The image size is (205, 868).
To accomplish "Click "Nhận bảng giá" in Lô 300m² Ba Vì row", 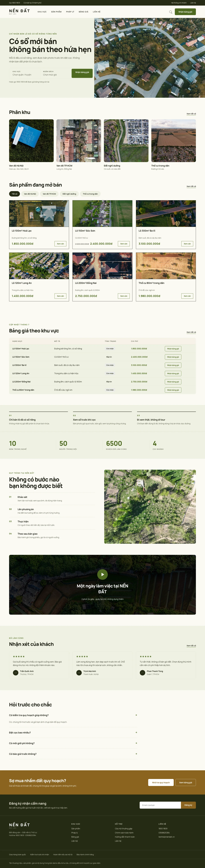I will (x=173, y=365).
